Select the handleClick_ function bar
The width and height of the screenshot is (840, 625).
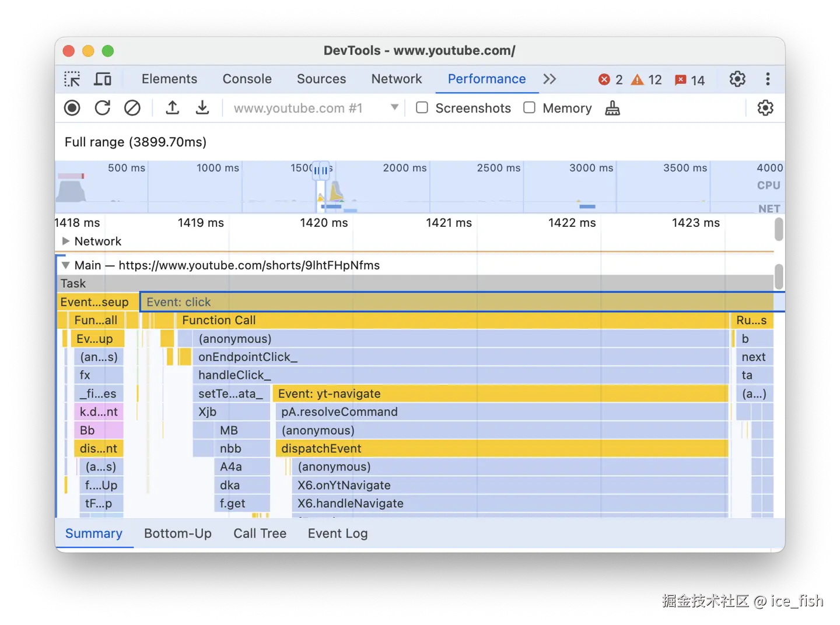[x=460, y=375]
